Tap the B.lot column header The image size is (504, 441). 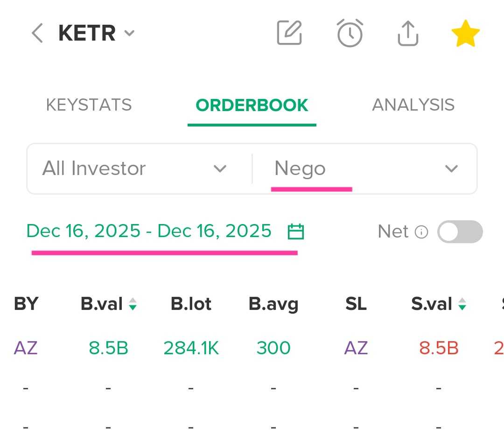click(x=191, y=304)
